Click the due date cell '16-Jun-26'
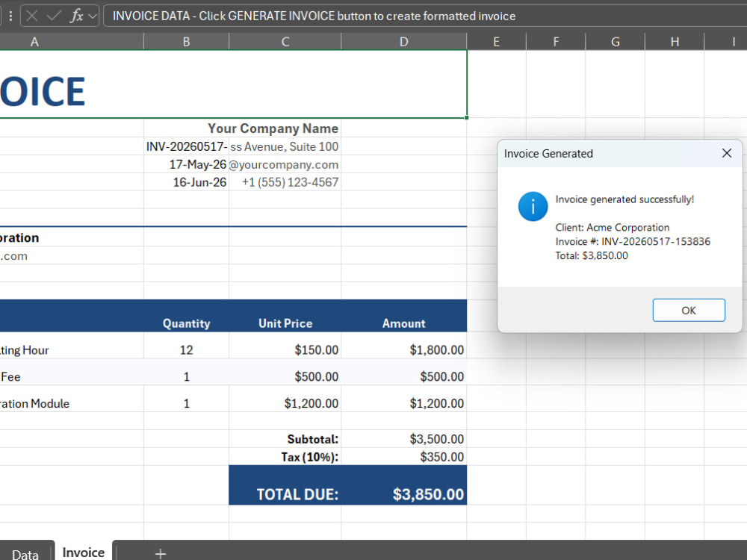The height and width of the screenshot is (560, 747). pos(186,182)
